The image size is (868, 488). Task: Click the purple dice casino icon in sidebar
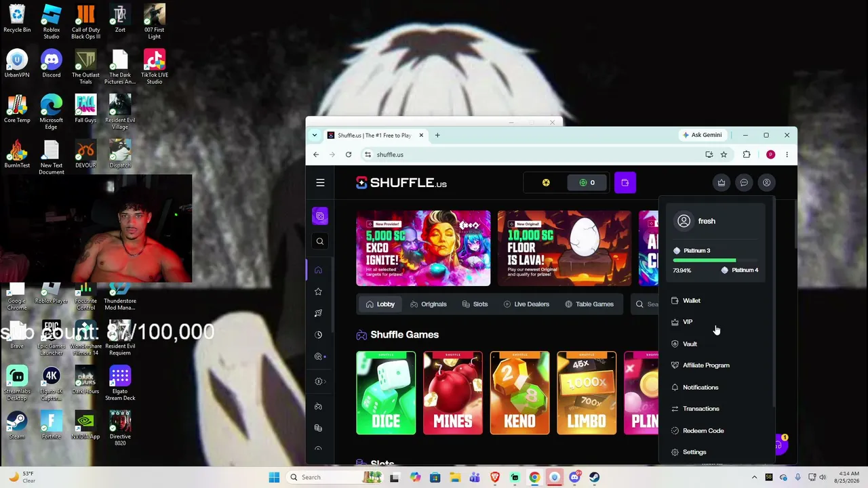[320, 216]
